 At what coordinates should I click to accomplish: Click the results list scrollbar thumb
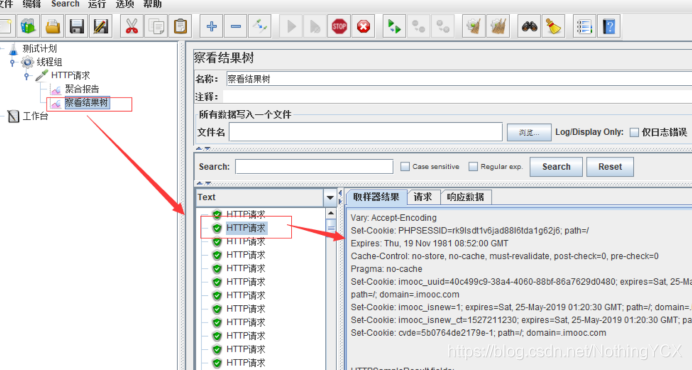tap(331, 227)
